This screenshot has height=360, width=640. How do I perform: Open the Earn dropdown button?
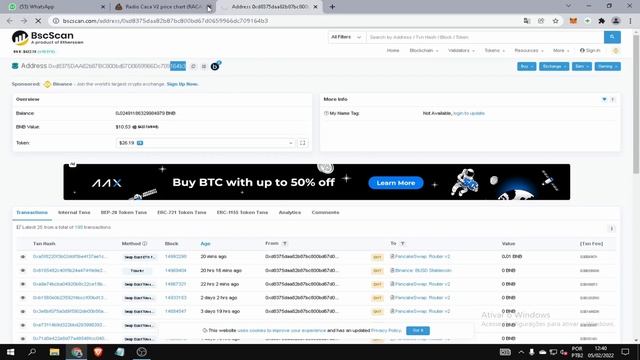[x=582, y=66]
